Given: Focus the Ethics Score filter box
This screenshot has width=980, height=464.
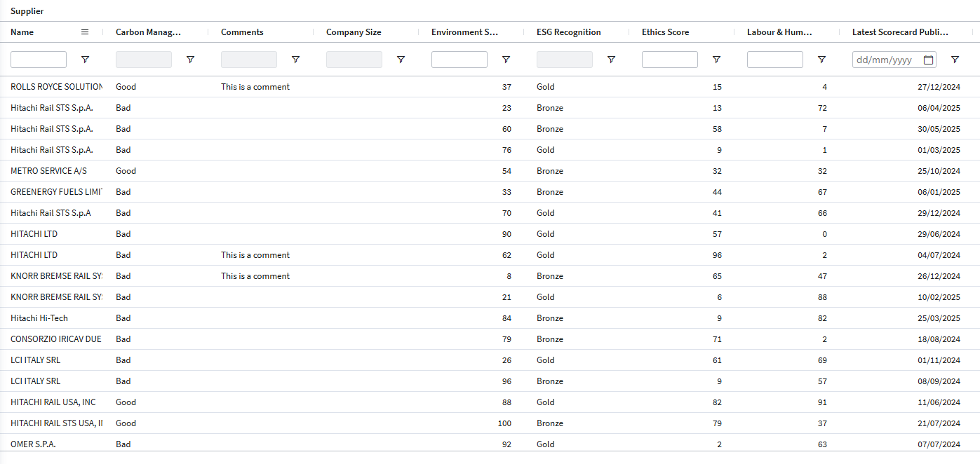Looking at the screenshot, I should point(670,60).
